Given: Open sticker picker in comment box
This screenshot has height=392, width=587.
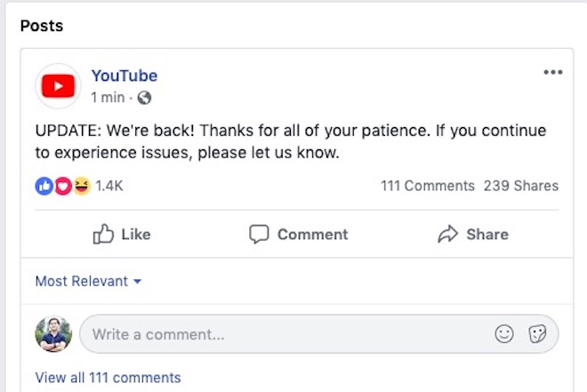Looking at the screenshot, I should pyautogui.click(x=536, y=334).
